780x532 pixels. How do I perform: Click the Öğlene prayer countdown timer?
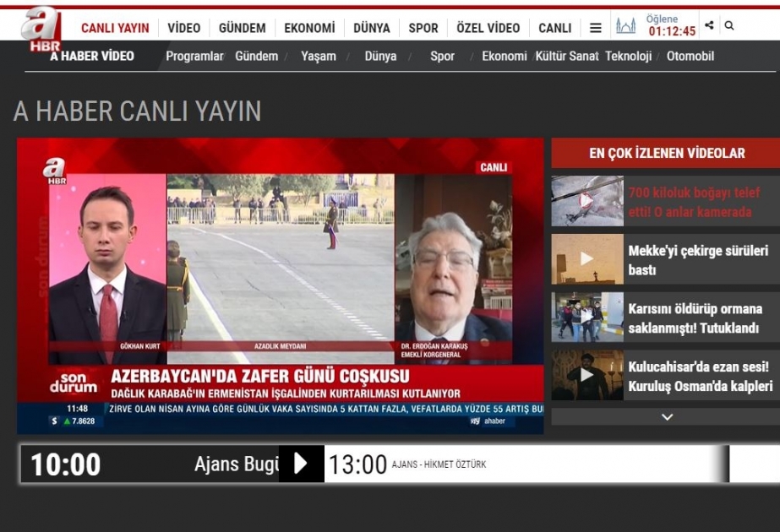tap(672, 25)
